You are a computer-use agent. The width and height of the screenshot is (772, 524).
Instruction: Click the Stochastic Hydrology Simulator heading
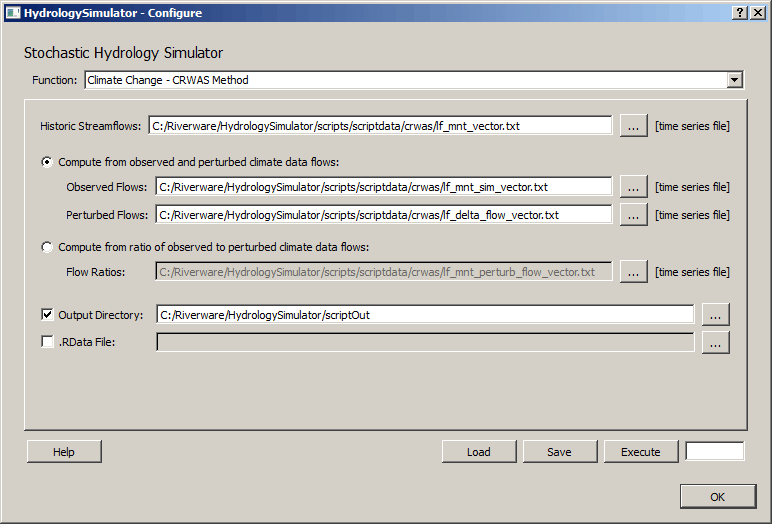(x=124, y=53)
